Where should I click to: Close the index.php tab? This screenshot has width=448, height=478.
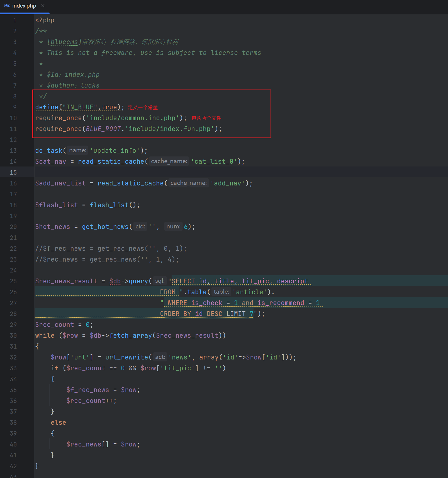point(43,6)
